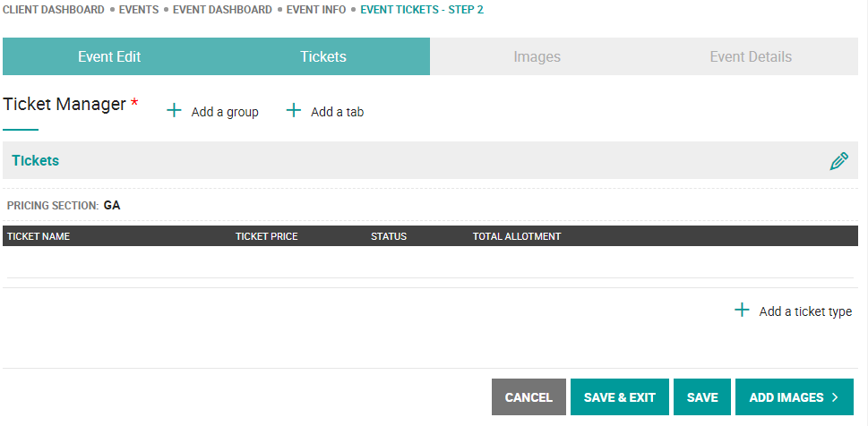The height and width of the screenshot is (426, 868).
Task: Click the chevron arrow on Add Images button
Action: [835, 397]
